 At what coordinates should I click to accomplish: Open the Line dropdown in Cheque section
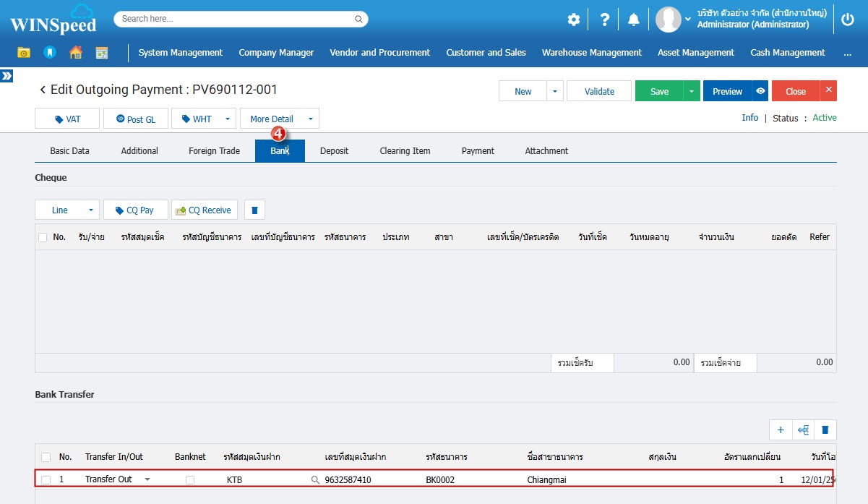click(x=91, y=210)
